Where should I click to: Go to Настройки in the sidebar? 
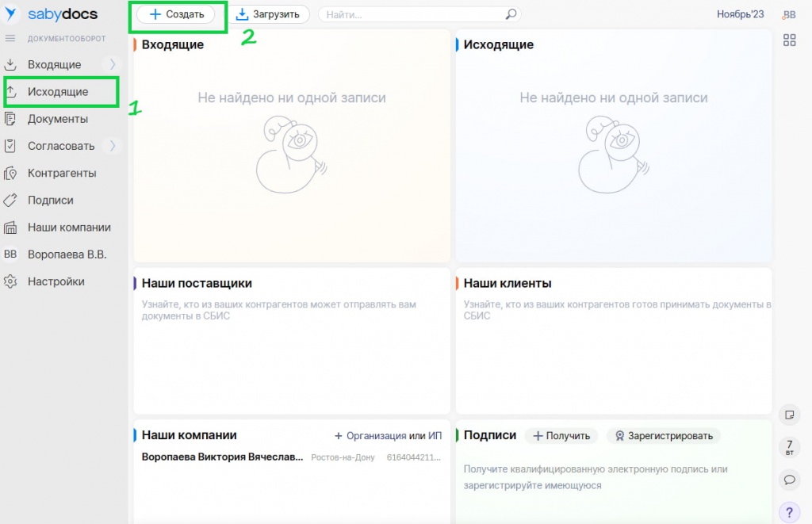coord(56,281)
